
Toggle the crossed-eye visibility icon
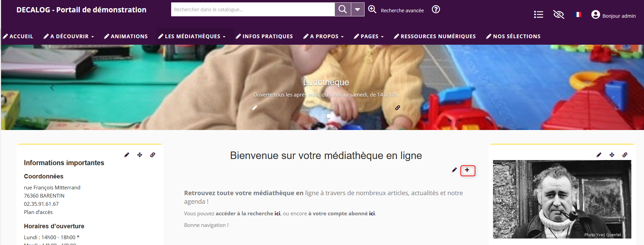pyautogui.click(x=558, y=14)
